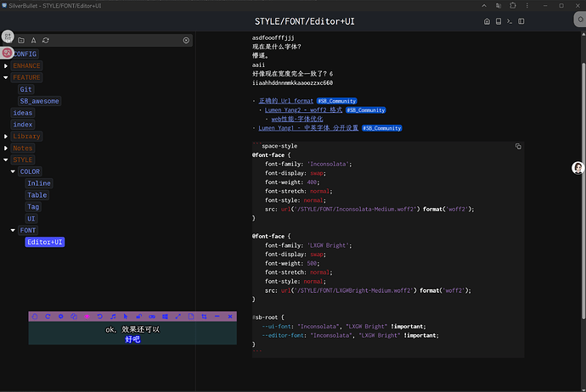Close the tree view panel
This screenshot has width=586, height=392.
186,40
